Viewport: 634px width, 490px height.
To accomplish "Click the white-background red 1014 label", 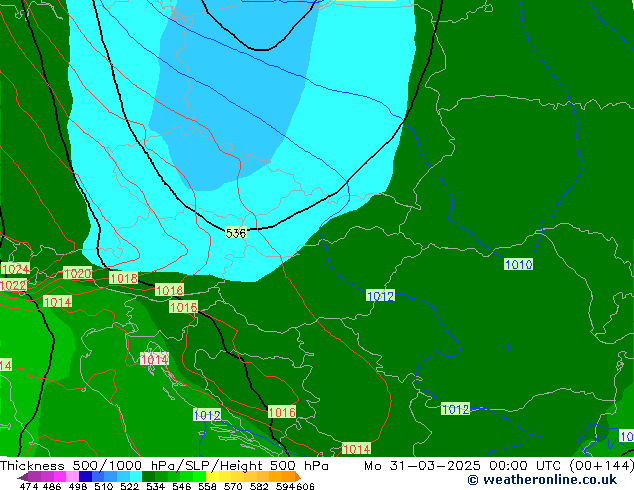I will click(154, 359).
